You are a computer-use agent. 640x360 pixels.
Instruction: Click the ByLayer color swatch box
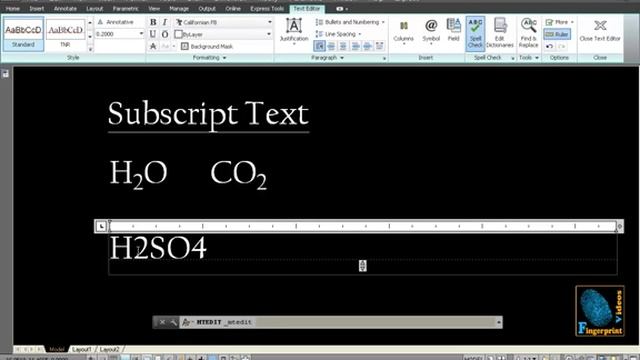point(178,34)
